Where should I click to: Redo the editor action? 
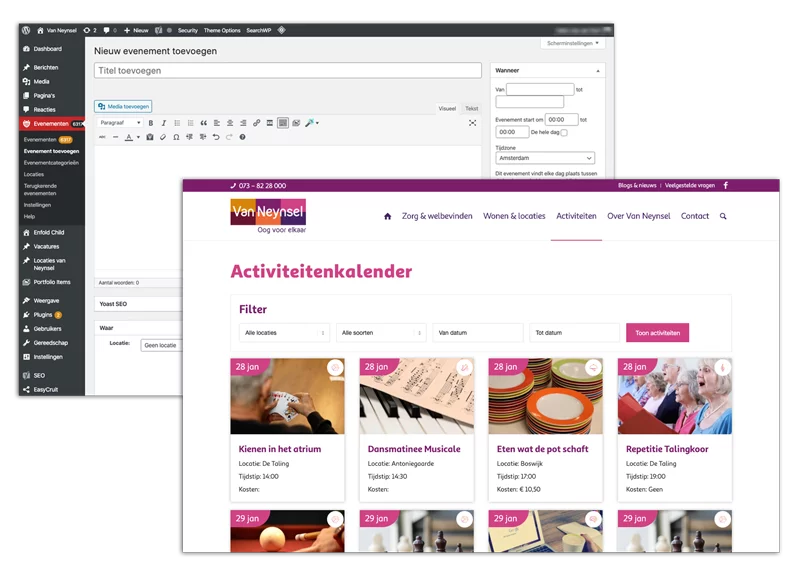point(229,137)
